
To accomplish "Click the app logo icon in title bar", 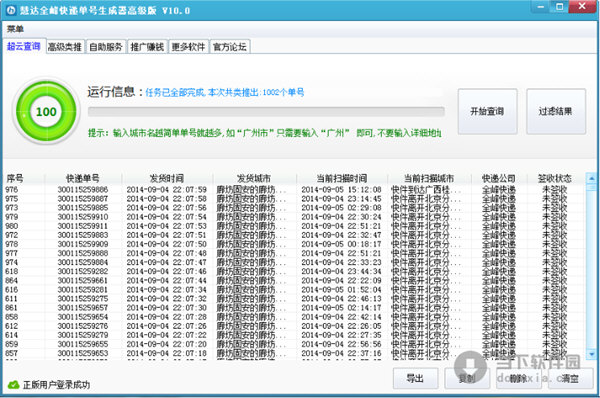I will [11, 10].
